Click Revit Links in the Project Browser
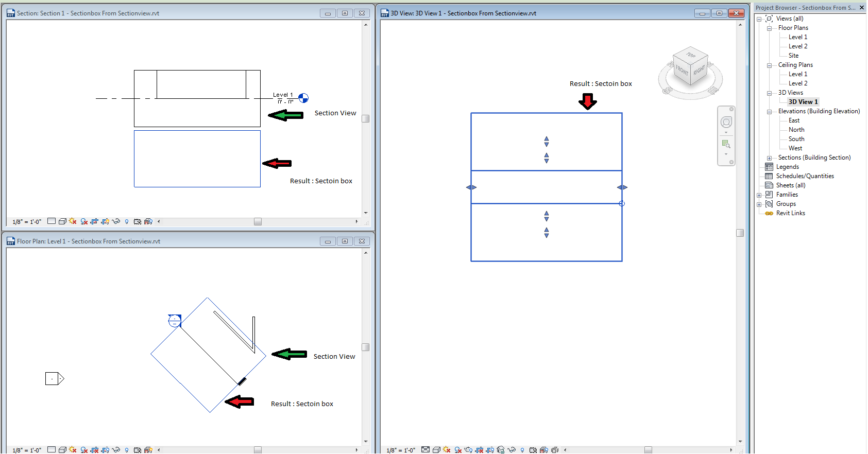 point(790,213)
